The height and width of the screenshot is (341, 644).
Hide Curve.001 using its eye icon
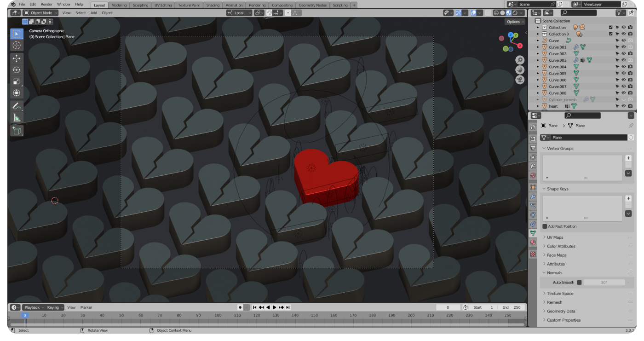click(x=624, y=47)
